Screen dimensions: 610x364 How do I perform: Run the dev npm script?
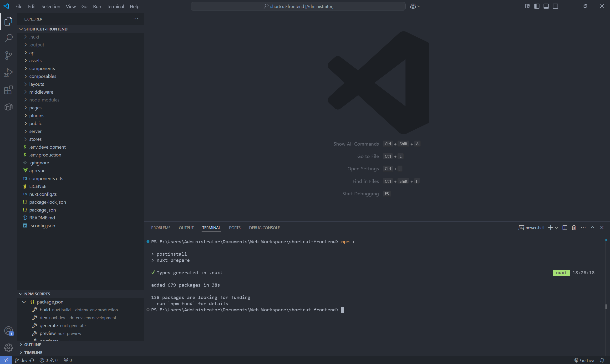click(81, 318)
